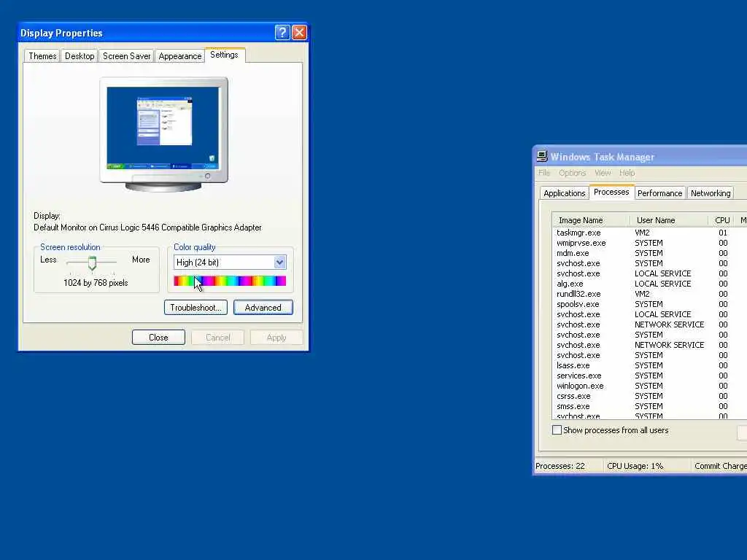This screenshot has height=560, width=747.
Task: Sort by the User Name column header
Action: pyautogui.click(x=669, y=220)
